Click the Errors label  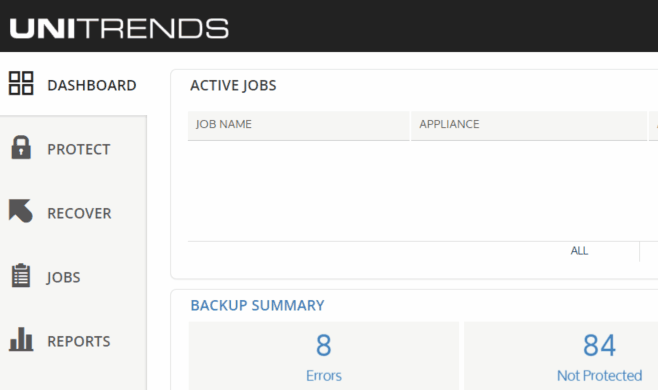click(324, 375)
